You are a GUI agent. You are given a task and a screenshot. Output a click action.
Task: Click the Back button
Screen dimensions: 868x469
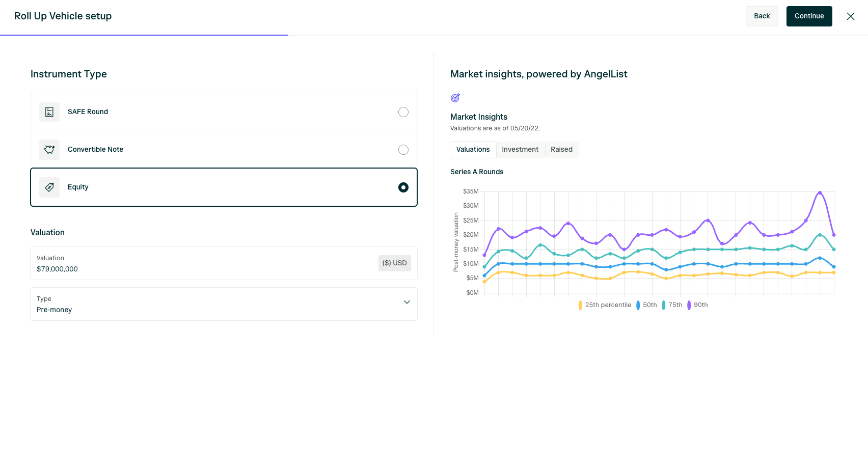762,16
